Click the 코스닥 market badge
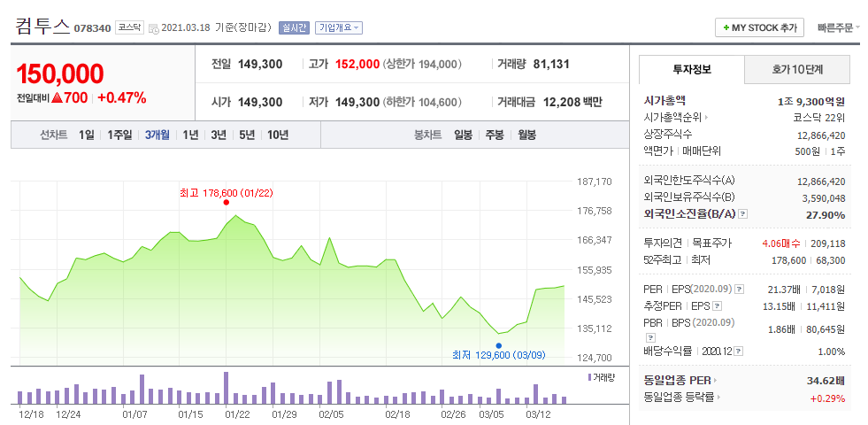The image size is (868, 425). click(130, 27)
